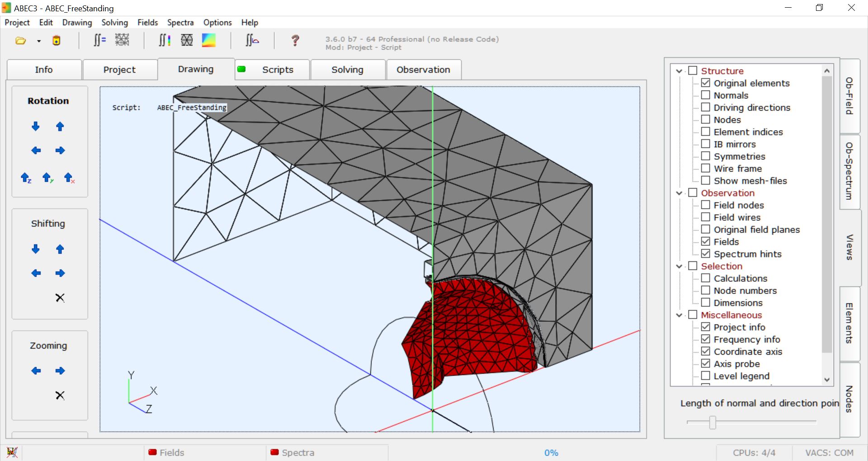Enable Nodes checkbox
The image size is (868, 461).
[706, 119]
